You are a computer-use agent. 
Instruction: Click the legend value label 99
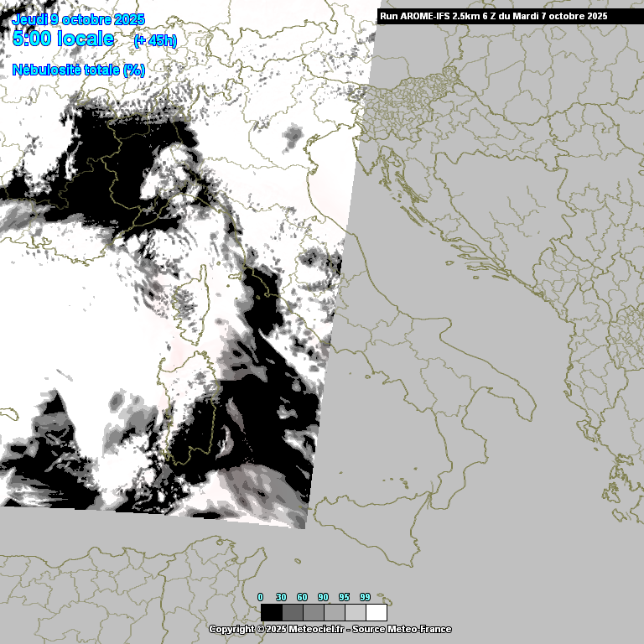click(365, 597)
